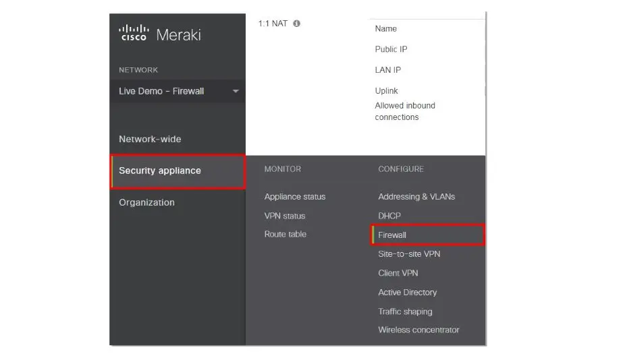Screen dimensions: 627x364
Task: Open the Network-wide menu
Action: pos(150,139)
